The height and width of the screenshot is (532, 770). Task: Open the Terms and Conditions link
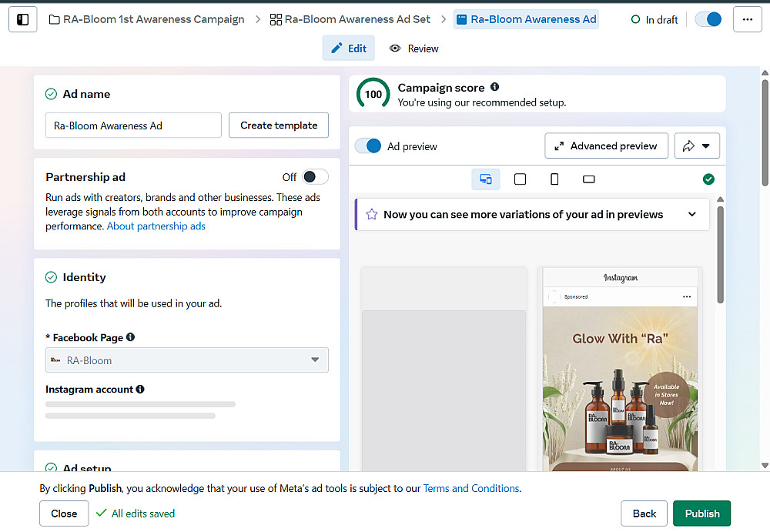click(x=471, y=488)
